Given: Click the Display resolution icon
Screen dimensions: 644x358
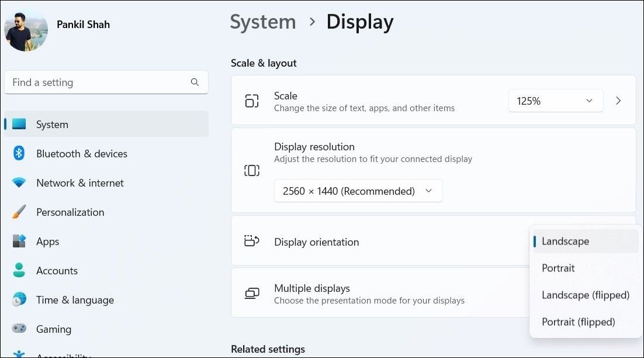Looking at the screenshot, I should click(x=251, y=170).
